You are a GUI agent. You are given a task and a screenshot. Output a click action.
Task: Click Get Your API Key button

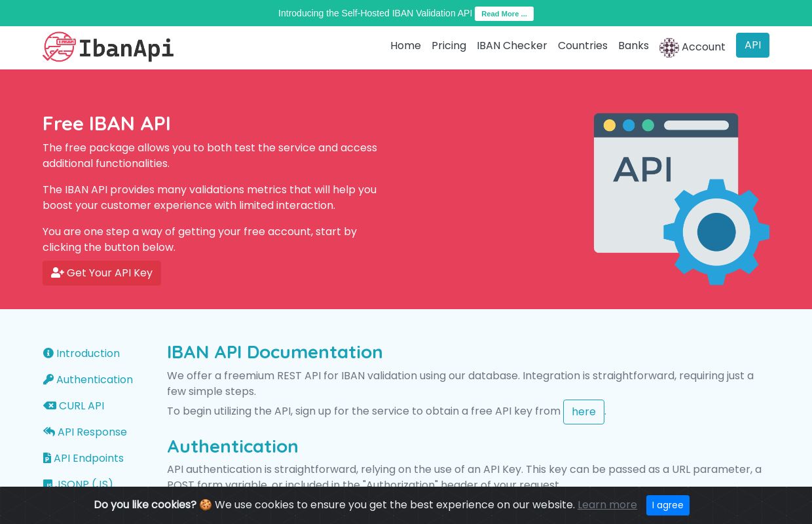(101, 273)
